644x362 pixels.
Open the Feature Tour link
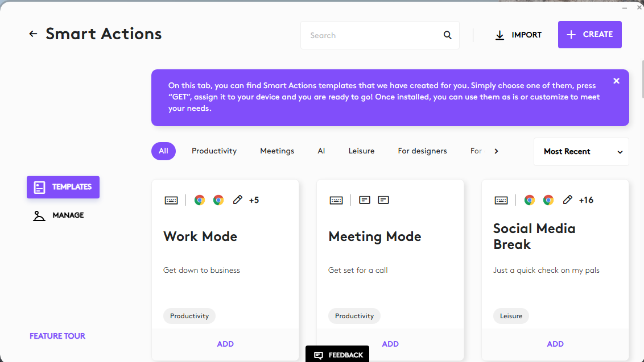coord(57,336)
